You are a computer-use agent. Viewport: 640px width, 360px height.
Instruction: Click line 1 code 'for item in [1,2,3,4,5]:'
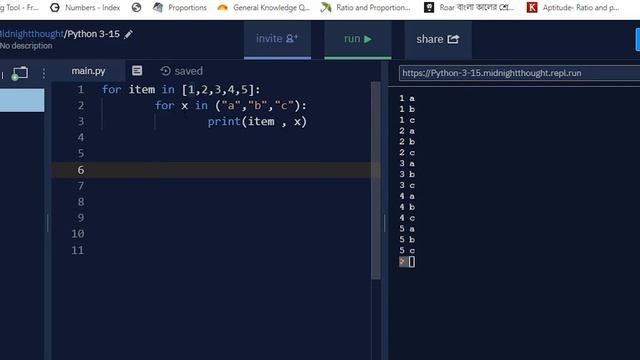181,89
